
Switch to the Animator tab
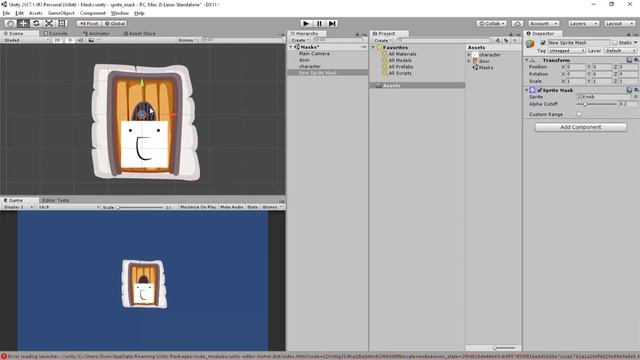click(x=96, y=33)
